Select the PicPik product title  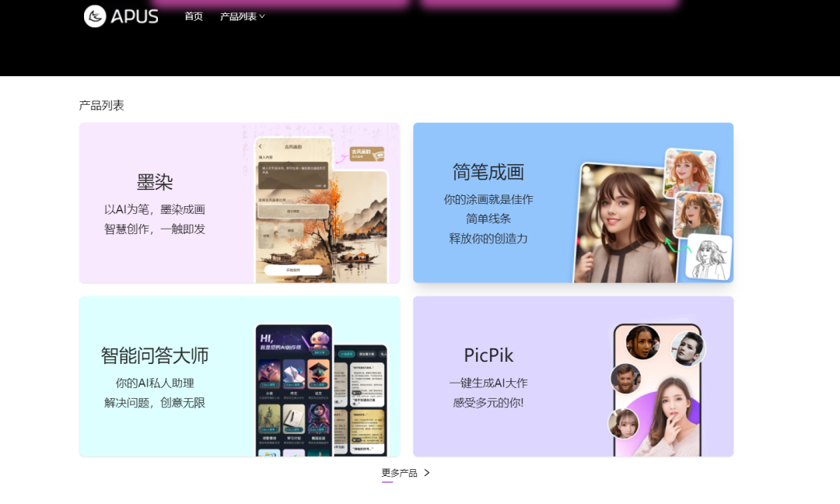pos(488,355)
